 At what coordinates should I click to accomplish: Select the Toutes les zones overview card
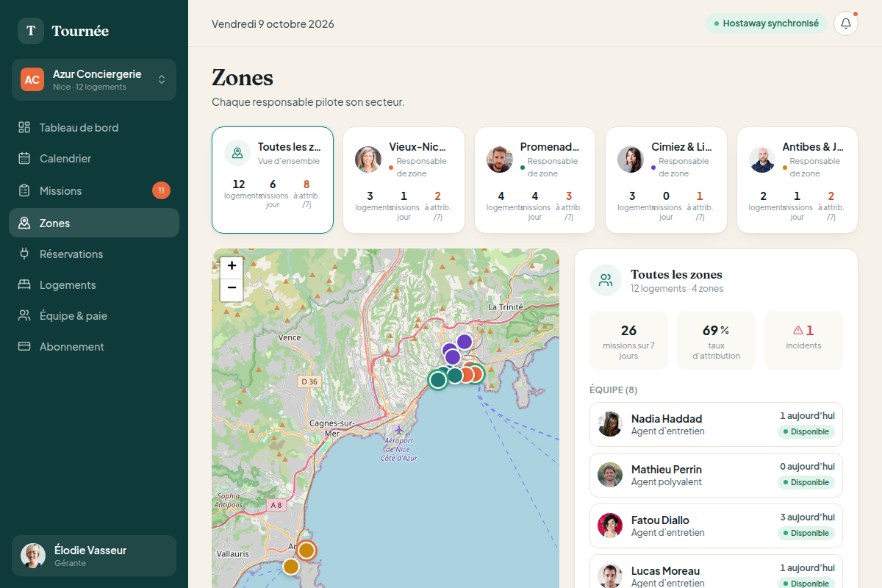273,180
